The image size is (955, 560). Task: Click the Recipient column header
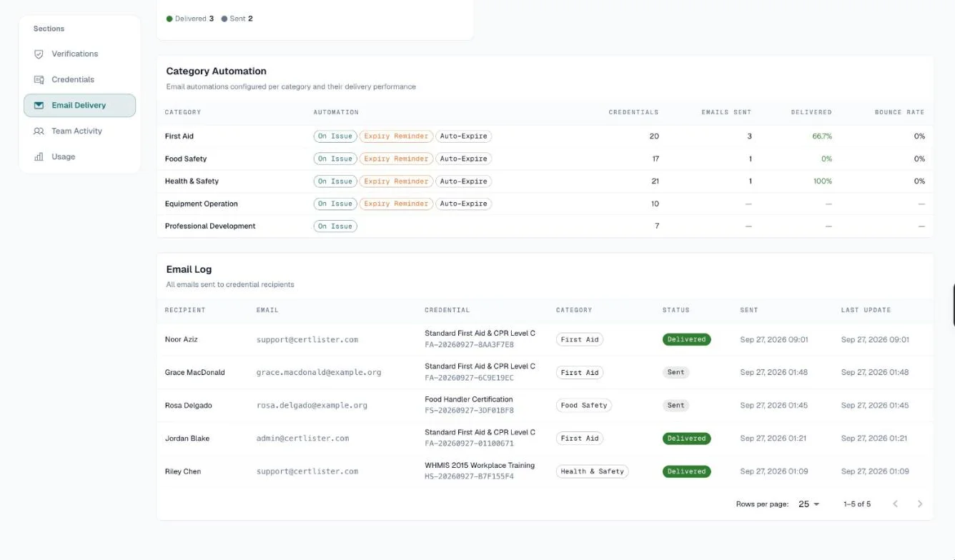point(185,310)
